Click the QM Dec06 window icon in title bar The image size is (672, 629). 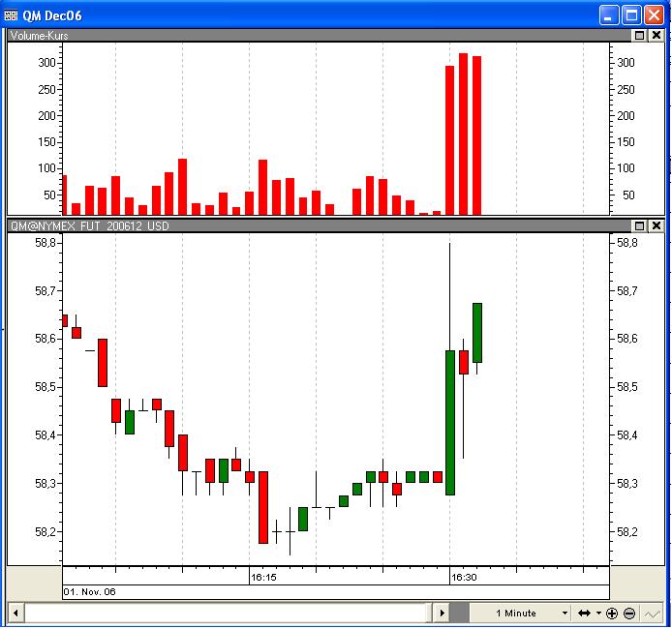[11, 15]
